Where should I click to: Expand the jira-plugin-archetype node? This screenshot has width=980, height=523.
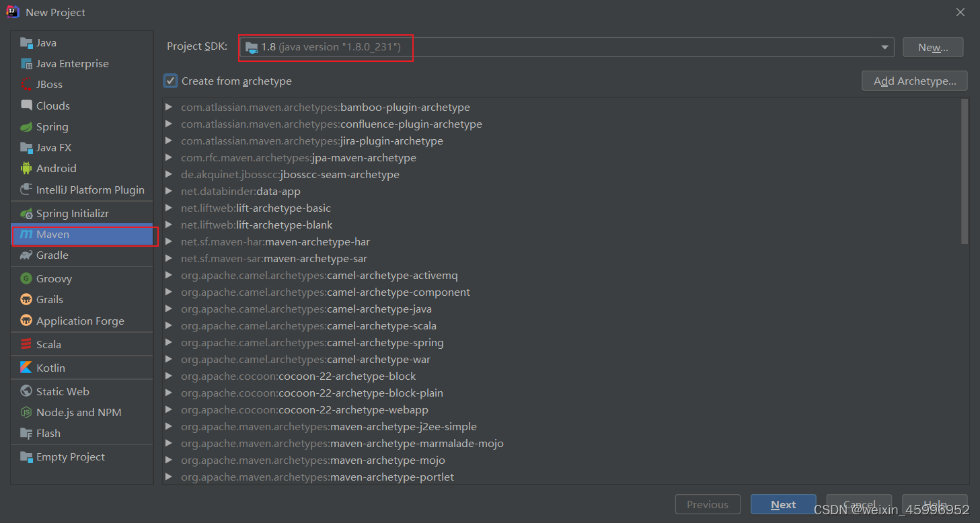168,140
